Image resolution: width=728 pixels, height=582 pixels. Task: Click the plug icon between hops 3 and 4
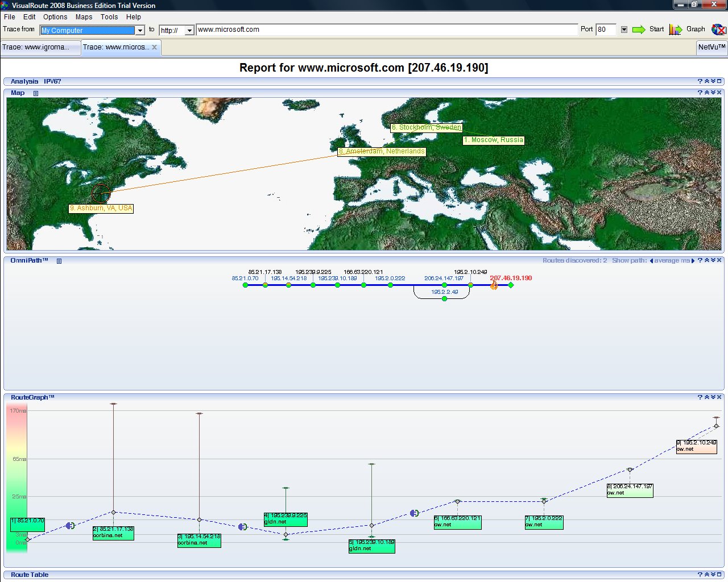243,527
